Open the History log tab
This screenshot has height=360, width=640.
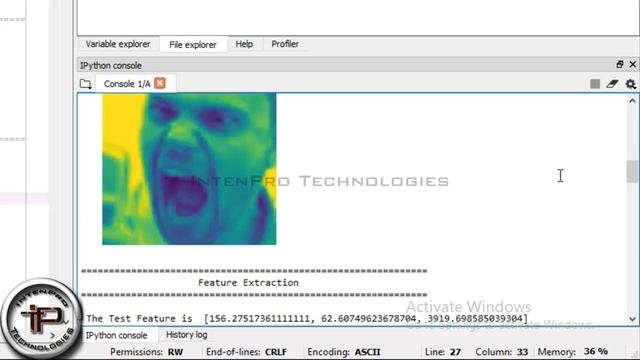(x=187, y=335)
